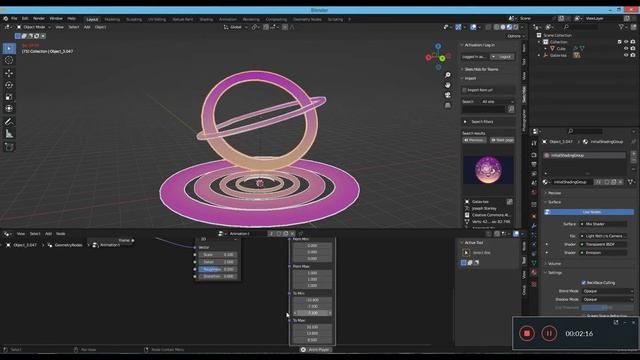640x360 pixels.
Task: Expand the Preview panel
Action: [554, 193]
